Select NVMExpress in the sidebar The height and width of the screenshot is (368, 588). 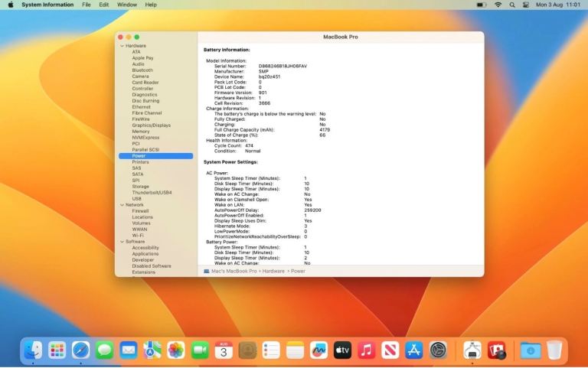tap(145, 138)
